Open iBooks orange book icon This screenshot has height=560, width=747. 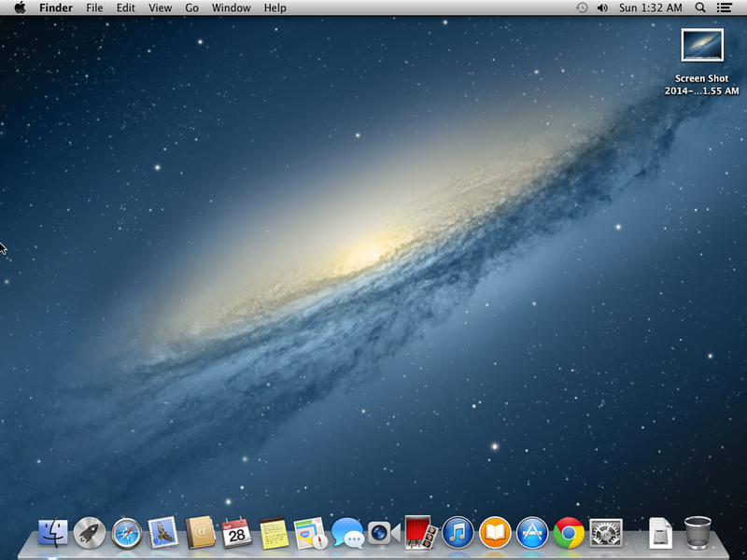click(x=495, y=532)
